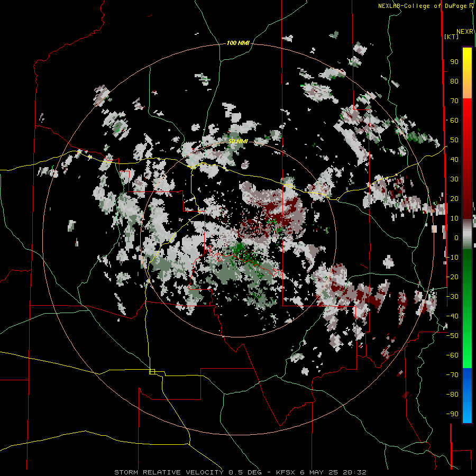This screenshot has height=476, width=476.
Task: Click the 50 NMI range ring label
Action: [x=238, y=141]
